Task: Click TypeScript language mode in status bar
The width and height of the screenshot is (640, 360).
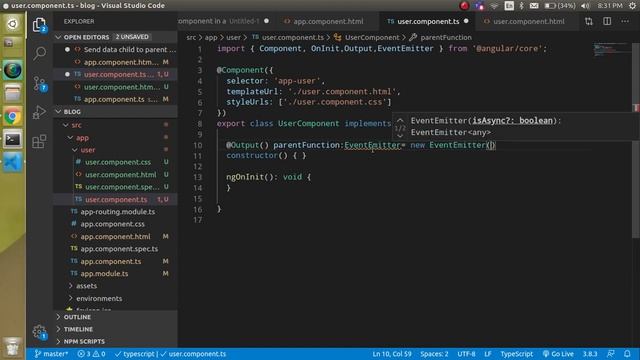Action: pos(517,354)
